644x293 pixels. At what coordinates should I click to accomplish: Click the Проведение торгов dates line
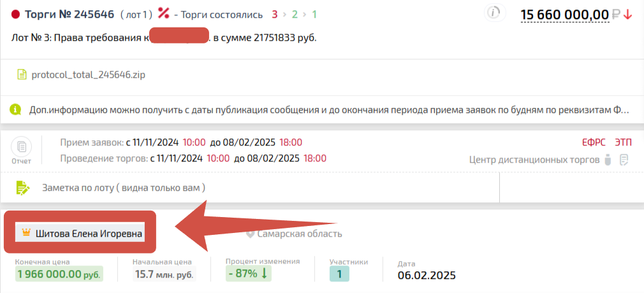tap(193, 158)
